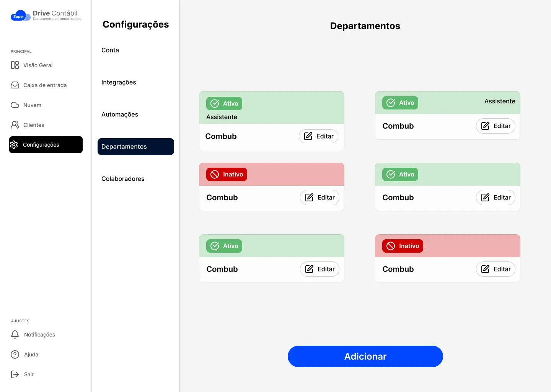Click the Super Drive Contábil cloud logo
This screenshot has width=551, height=392.
[20, 16]
